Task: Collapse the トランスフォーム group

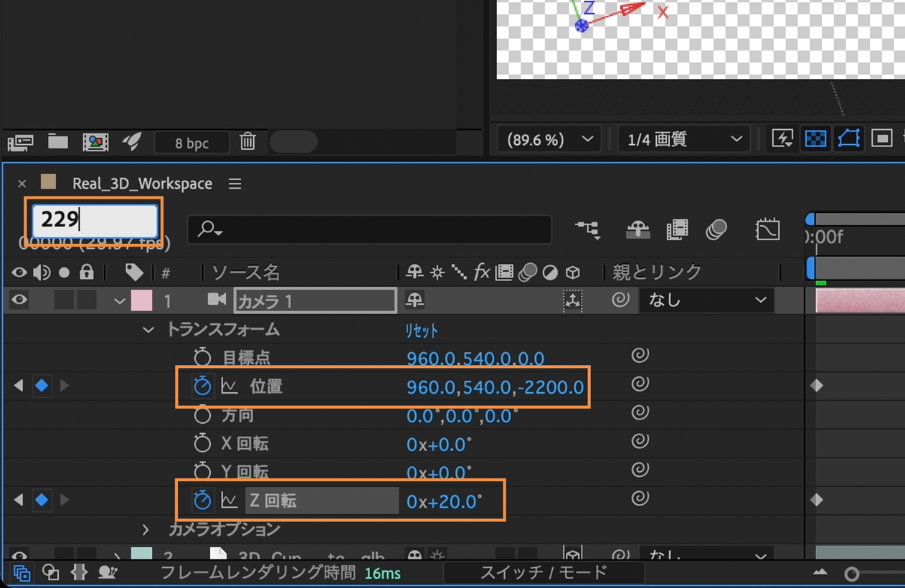Action: 148,330
